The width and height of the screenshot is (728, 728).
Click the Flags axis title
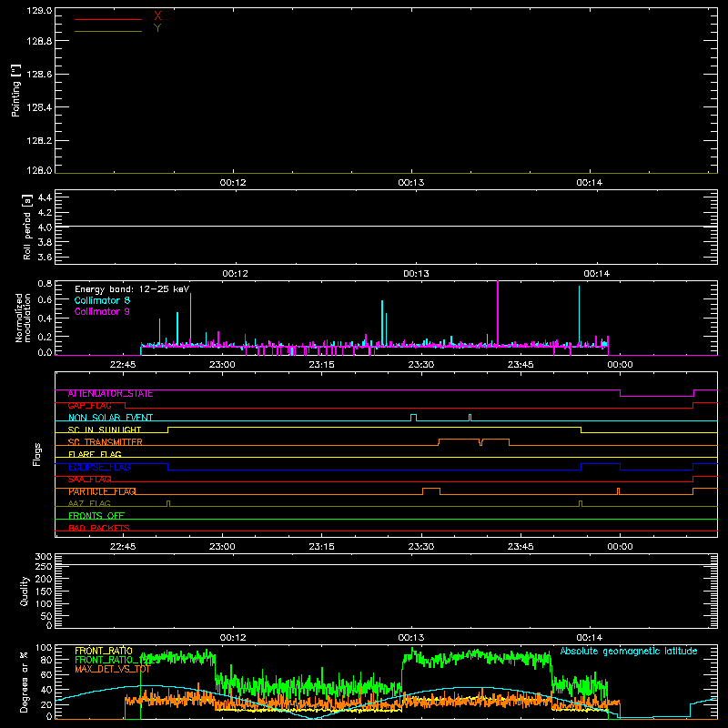point(36,455)
